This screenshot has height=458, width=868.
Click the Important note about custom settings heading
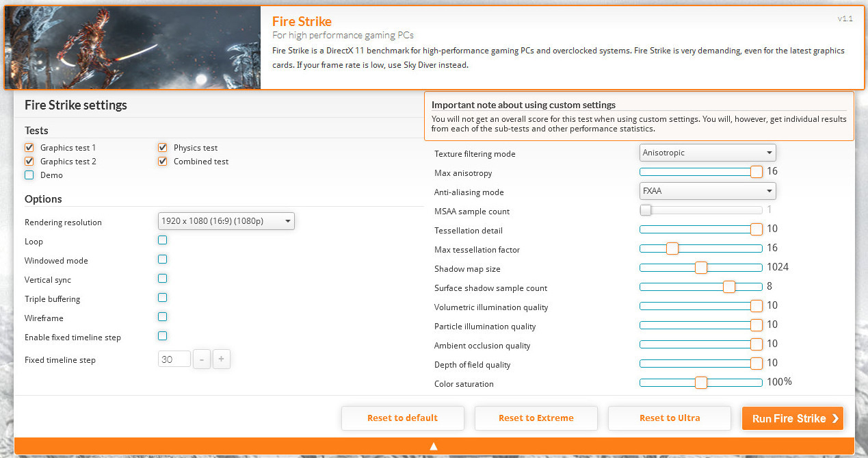524,105
